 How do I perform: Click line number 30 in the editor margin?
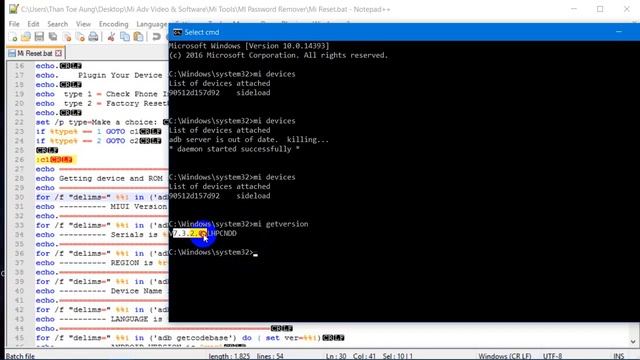tap(19, 197)
